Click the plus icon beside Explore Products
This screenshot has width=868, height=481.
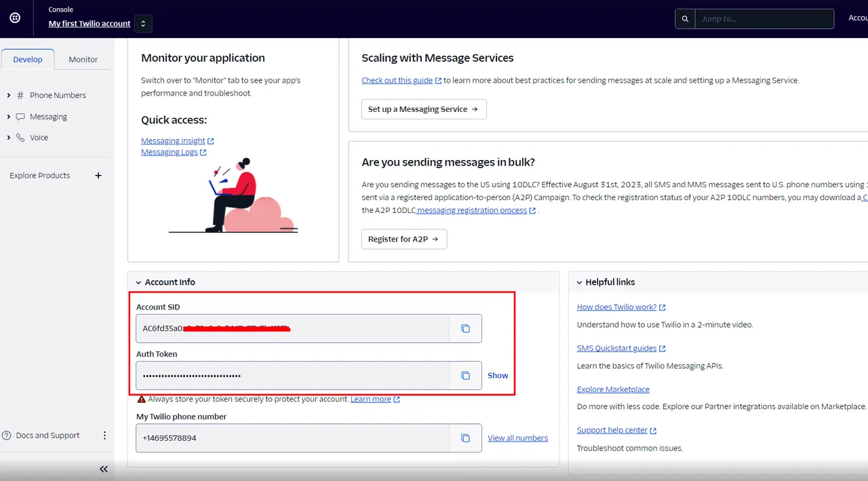(98, 176)
